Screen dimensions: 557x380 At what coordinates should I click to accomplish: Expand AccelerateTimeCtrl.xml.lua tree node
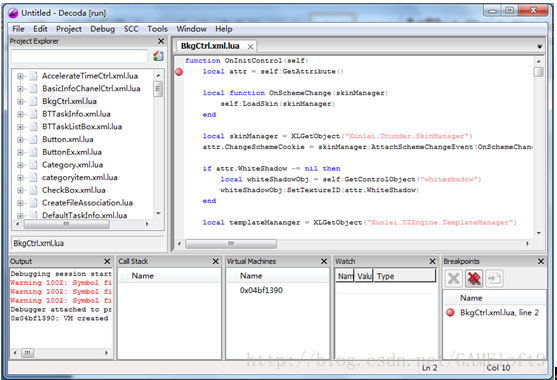[20, 76]
